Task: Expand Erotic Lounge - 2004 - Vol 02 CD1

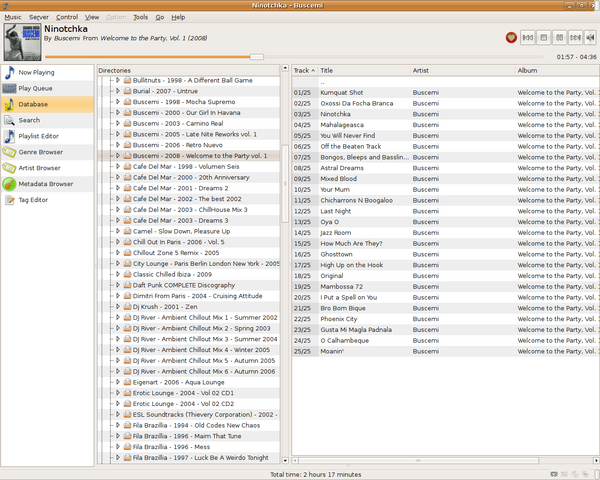Action: click(x=118, y=393)
